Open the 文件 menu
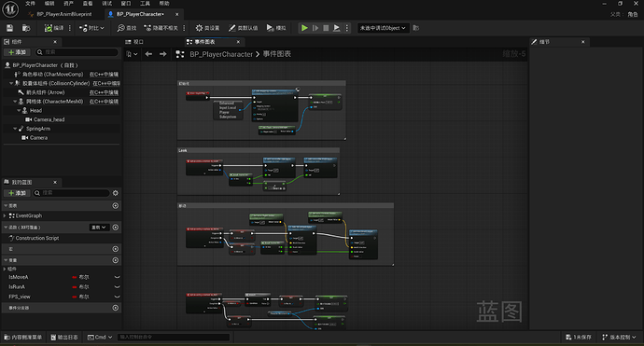 30,4
